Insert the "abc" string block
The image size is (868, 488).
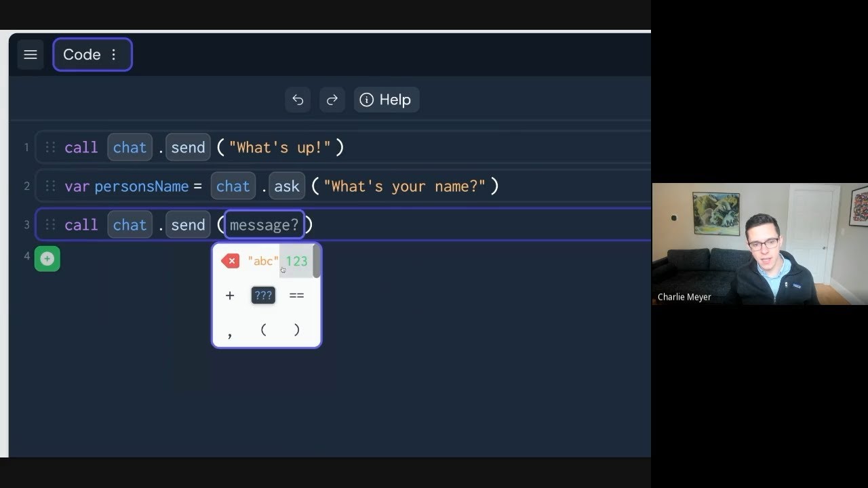(x=263, y=260)
